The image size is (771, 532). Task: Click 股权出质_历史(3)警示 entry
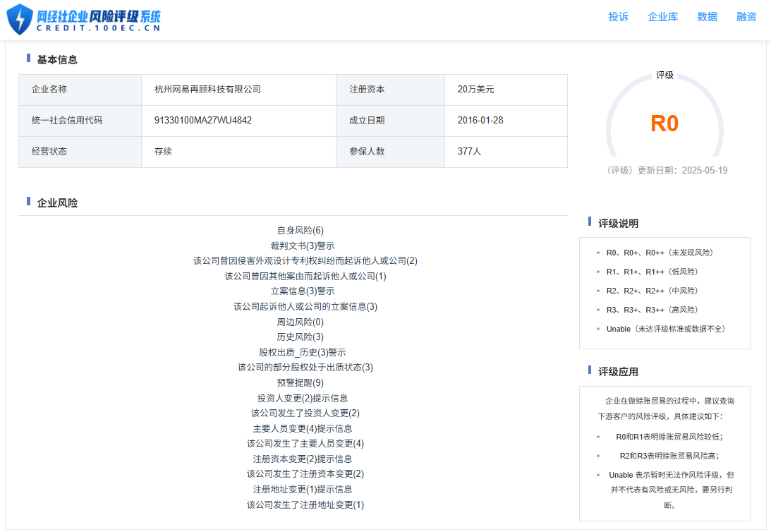(302, 352)
